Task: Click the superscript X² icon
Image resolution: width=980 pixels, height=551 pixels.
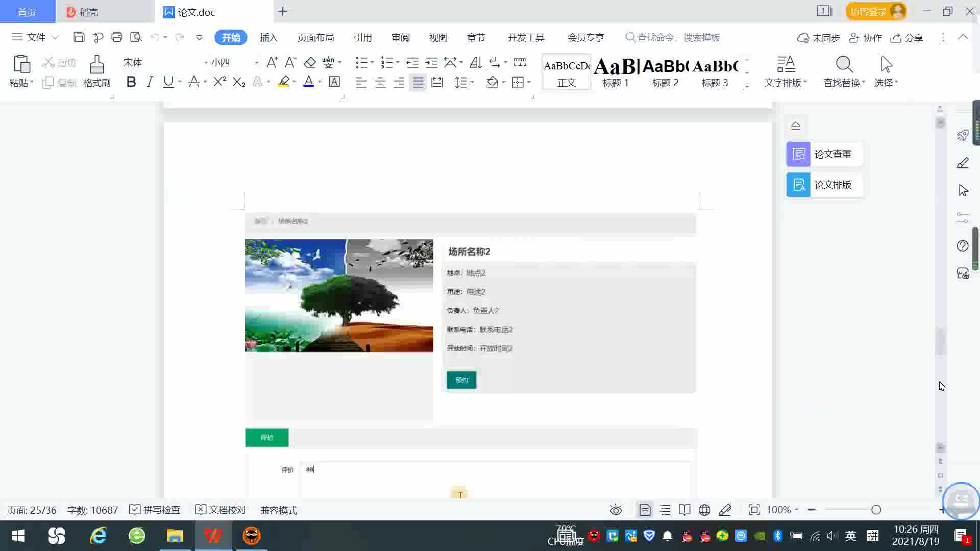Action: point(219,82)
